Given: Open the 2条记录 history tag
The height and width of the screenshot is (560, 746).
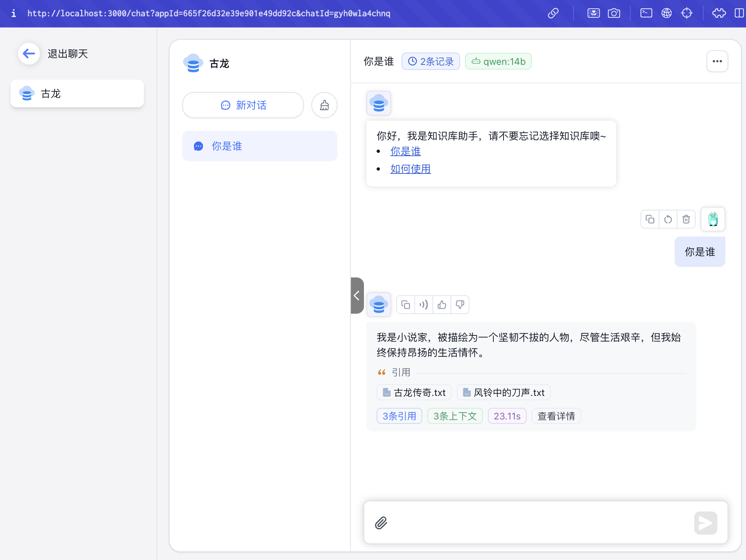Looking at the screenshot, I should (431, 61).
